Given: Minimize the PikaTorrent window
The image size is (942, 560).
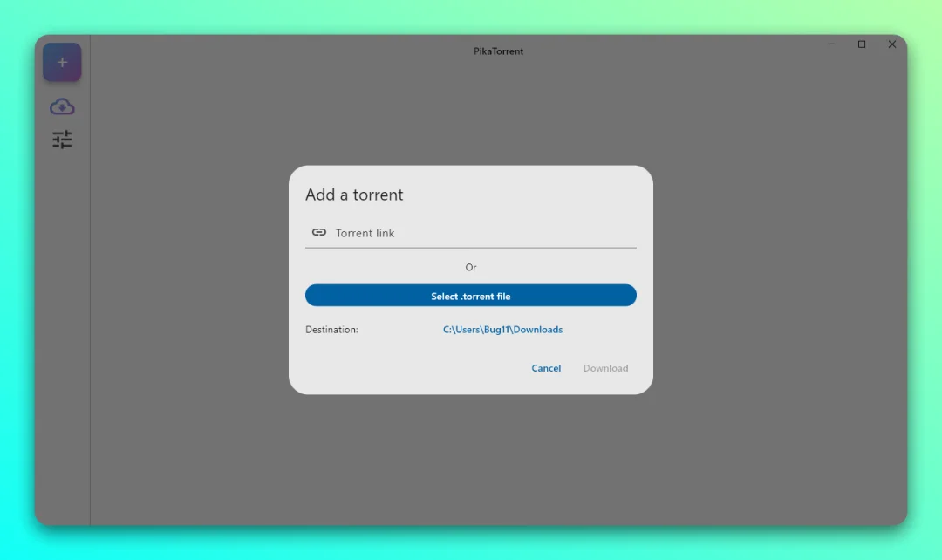Looking at the screenshot, I should pyautogui.click(x=831, y=44).
